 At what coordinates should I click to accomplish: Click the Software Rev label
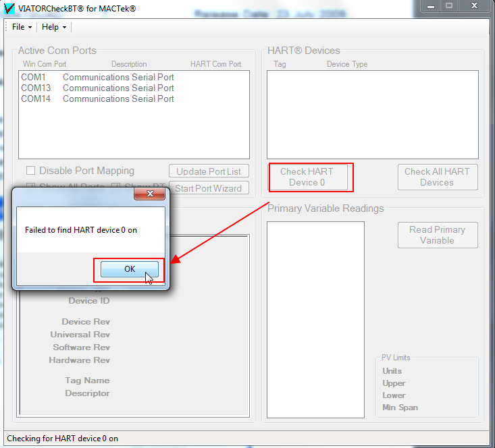(82, 347)
